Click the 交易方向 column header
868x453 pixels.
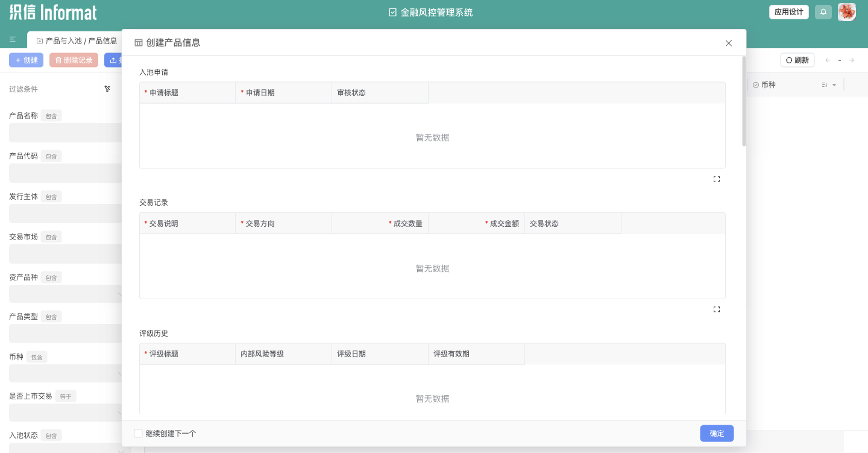(x=284, y=224)
